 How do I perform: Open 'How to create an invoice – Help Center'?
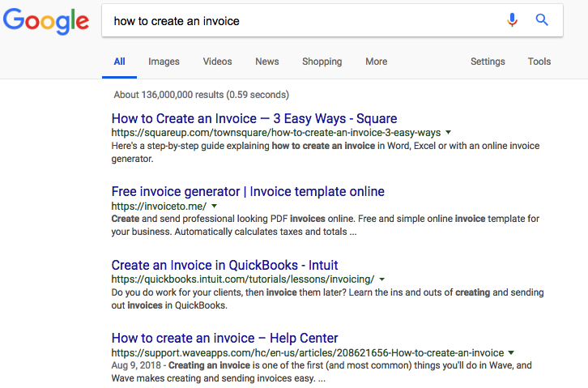point(224,338)
